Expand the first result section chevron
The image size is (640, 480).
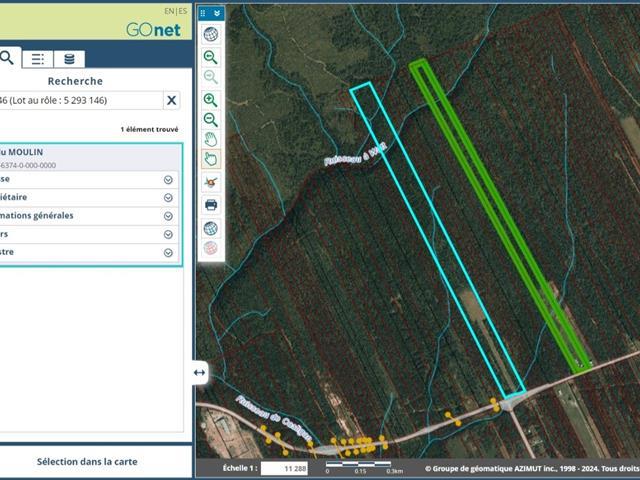pos(168,180)
